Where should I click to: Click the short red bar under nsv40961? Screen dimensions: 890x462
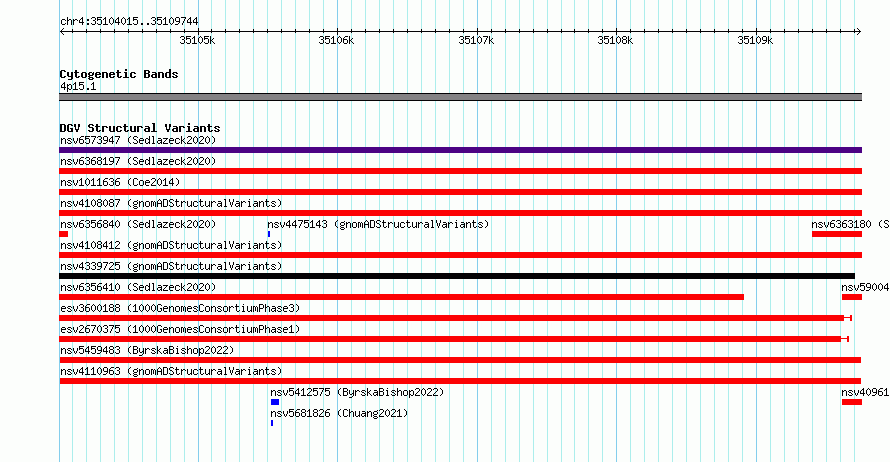[x=851, y=402]
